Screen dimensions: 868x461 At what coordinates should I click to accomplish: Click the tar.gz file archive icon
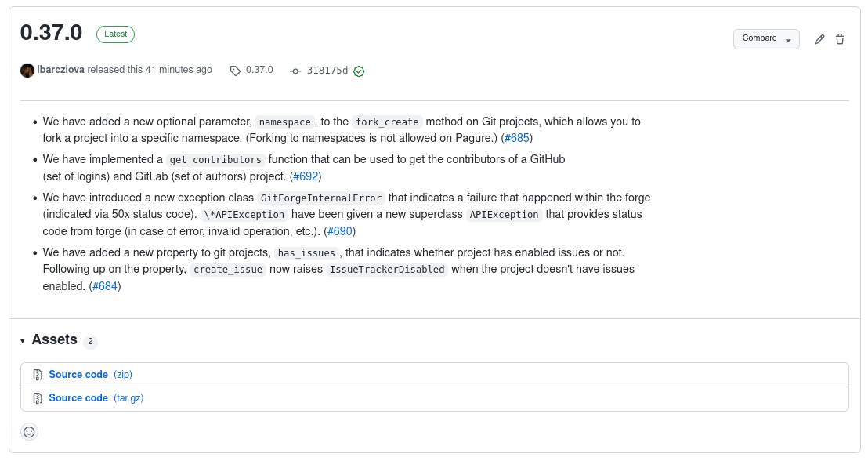(x=37, y=398)
